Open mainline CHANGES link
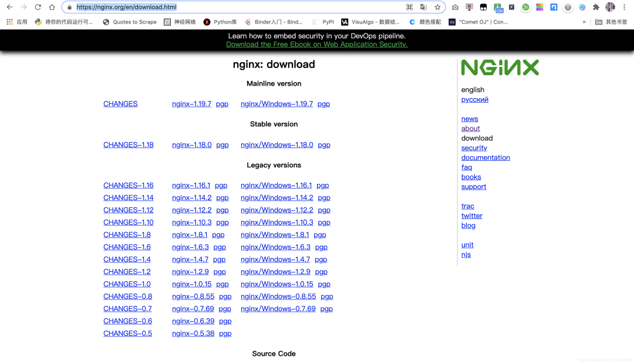 pyautogui.click(x=120, y=104)
